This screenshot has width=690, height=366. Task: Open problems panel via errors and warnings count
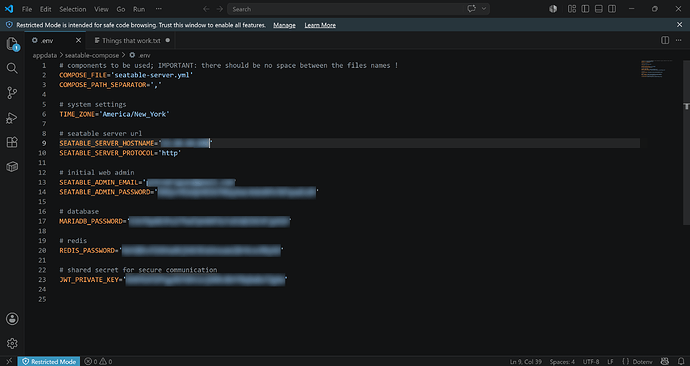(x=98, y=361)
